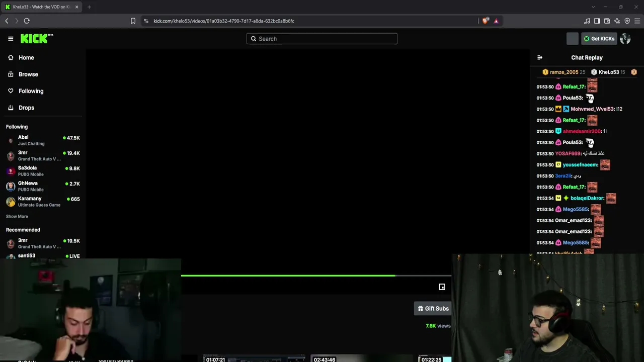Open the Brave Rewards triangle icon
The height and width of the screenshot is (362, 644).
point(496,21)
